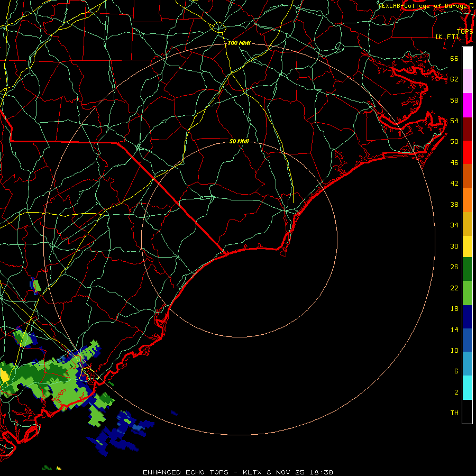Click the TOPS legend heading
The image size is (476, 476).
point(465,31)
